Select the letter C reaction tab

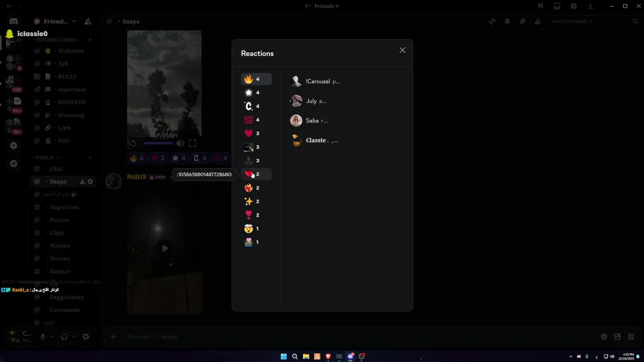point(256,107)
